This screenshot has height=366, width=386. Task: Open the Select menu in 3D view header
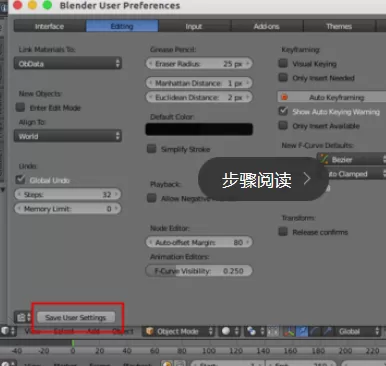[x=64, y=331]
